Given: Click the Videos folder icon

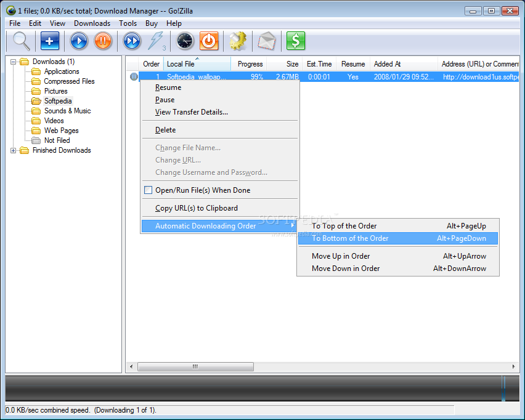Looking at the screenshot, I should click(x=36, y=121).
